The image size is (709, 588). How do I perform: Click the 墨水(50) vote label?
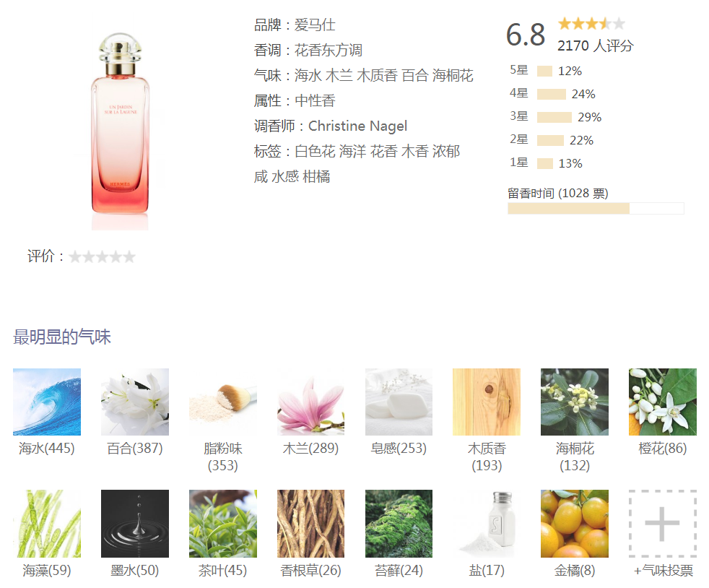(135, 571)
